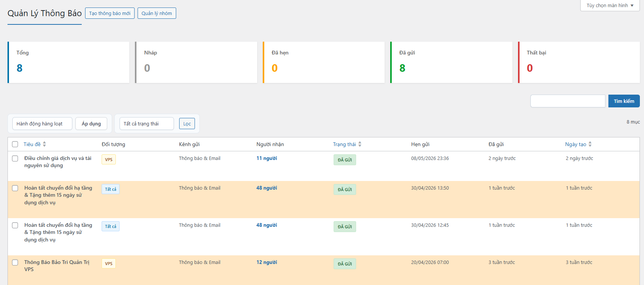Sort table by 'Trạng thái' column
This screenshot has height=285, width=644.
pyautogui.click(x=344, y=144)
